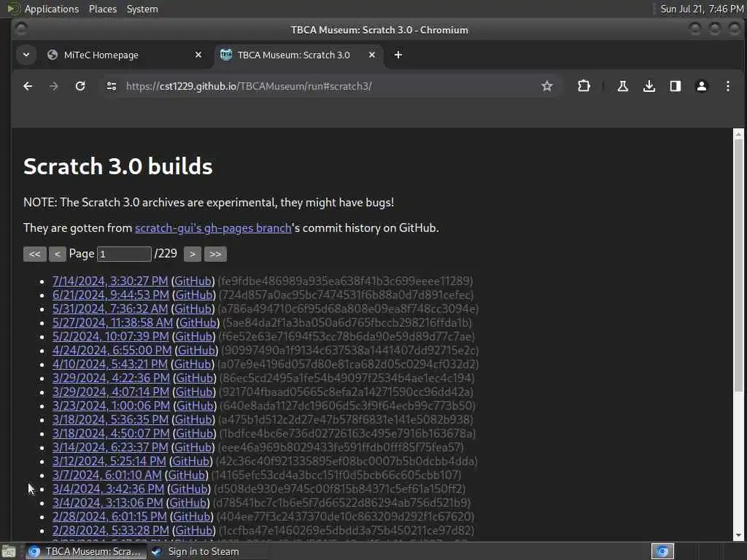Open the 4/24/2024, 6:55:00 PM build

(112, 350)
